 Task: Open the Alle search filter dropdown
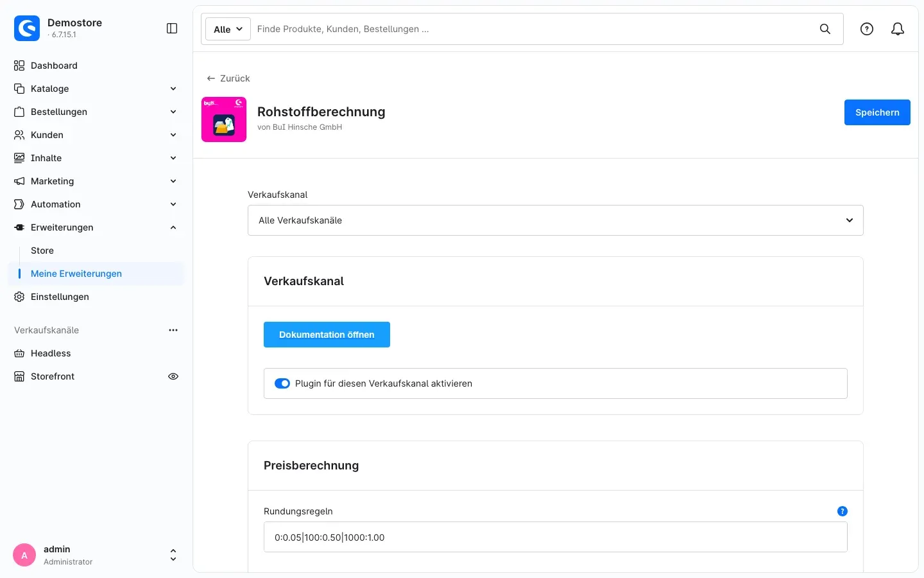click(228, 29)
